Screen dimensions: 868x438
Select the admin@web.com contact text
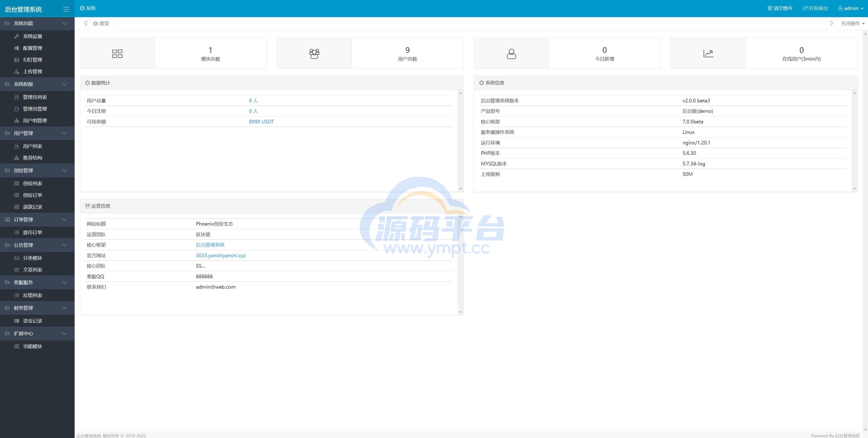216,287
